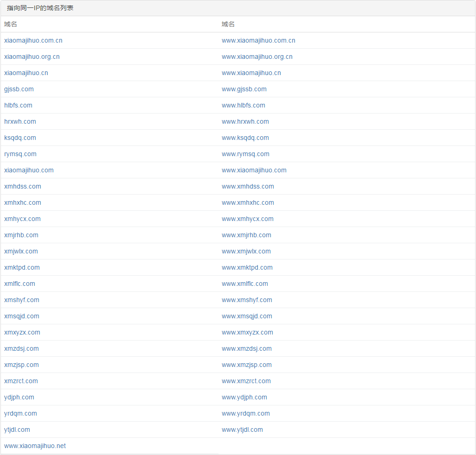The height and width of the screenshot is (455, 476).
Task: Visit www.xmshyf.com
Action: tap(247, 300)
